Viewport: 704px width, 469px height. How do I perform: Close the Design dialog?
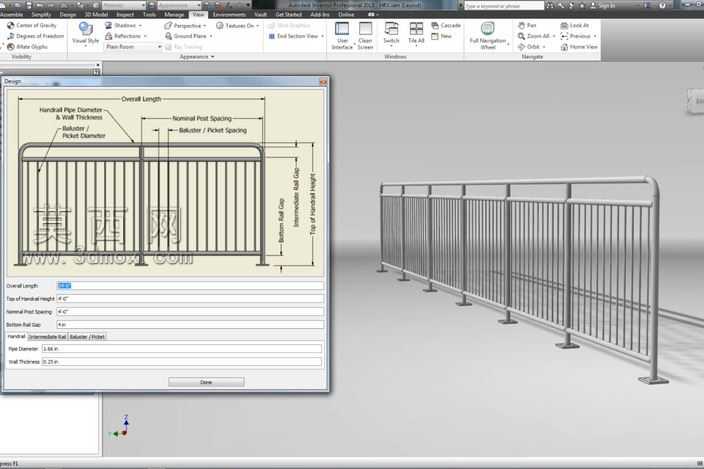[x=323, y=82]
